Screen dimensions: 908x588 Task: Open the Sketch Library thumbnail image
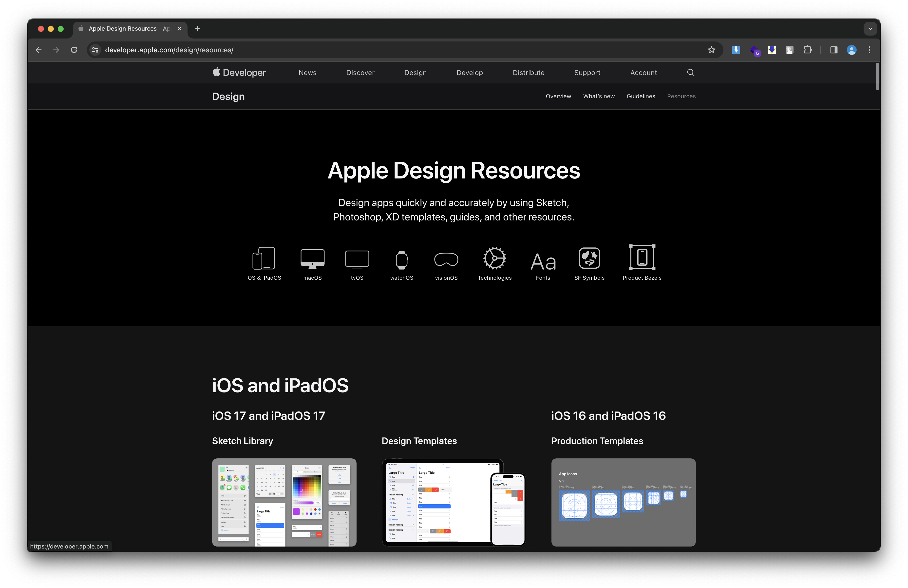coord(284,502)
